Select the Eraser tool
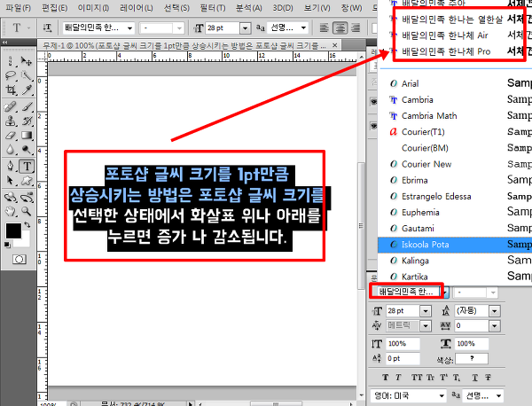The width and height of the screenshot is (532, 406). click(x=11, y=136)
